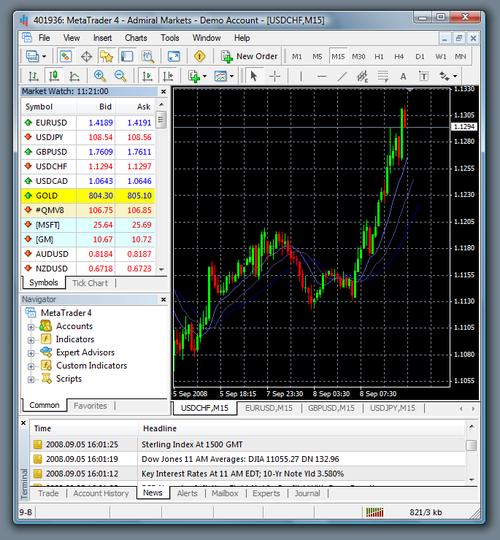Zoom in on the chart
500x540 pixels.
pyautogui.click(x=100, y=76)
